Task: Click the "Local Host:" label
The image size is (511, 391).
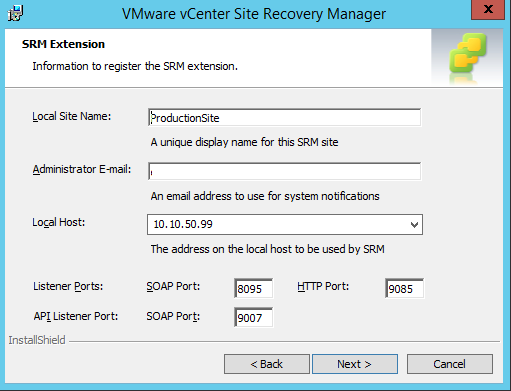Action: 59,222
